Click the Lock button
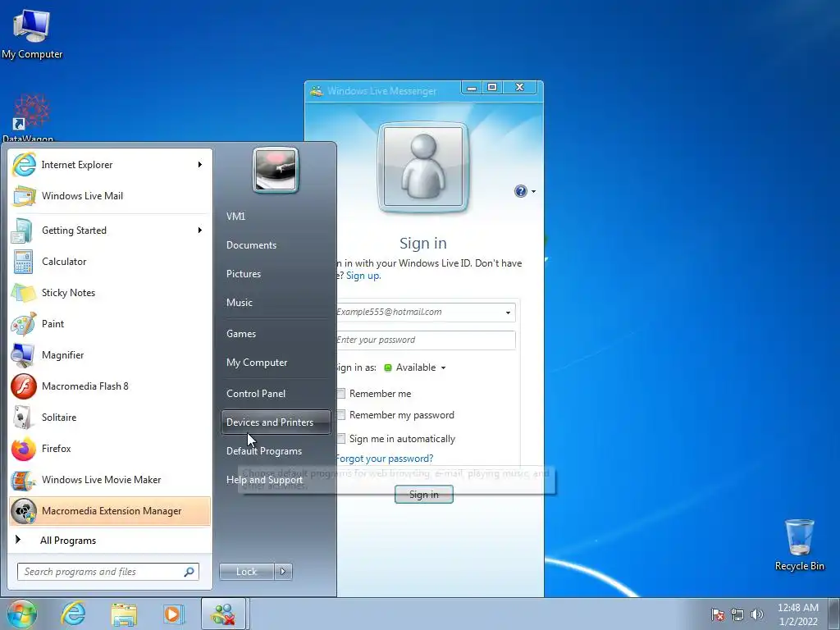 pos(246,572)
